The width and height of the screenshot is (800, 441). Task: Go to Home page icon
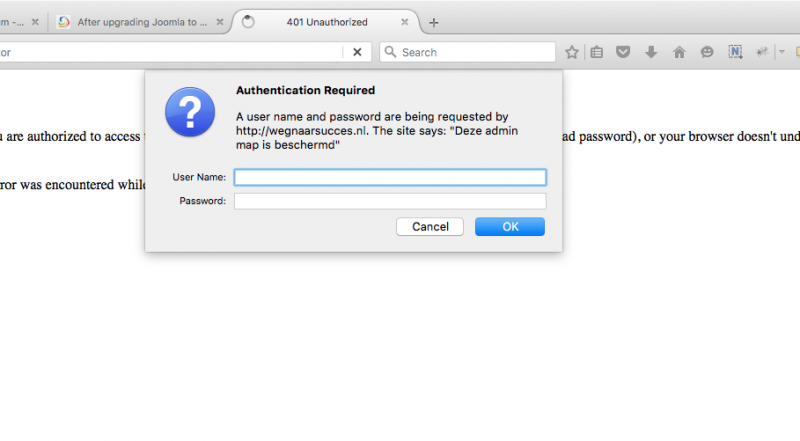click(679, 52)
